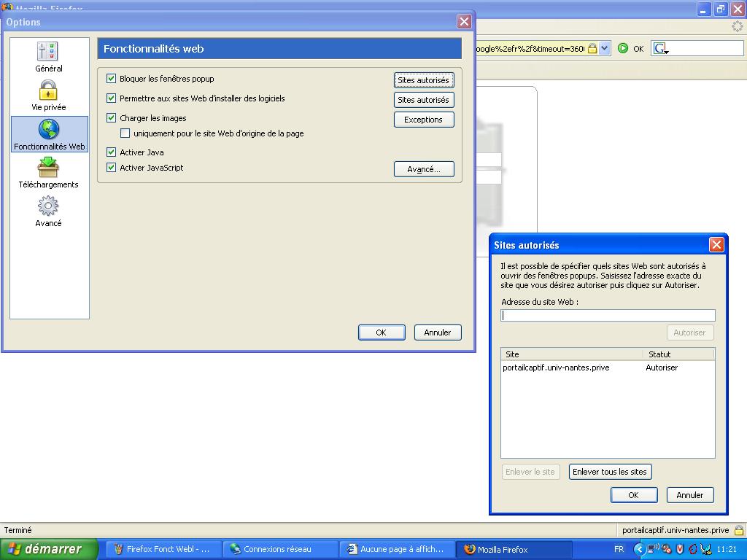Open the démarrer Start menu
The image size is (747, 560).
coord(49,549)
